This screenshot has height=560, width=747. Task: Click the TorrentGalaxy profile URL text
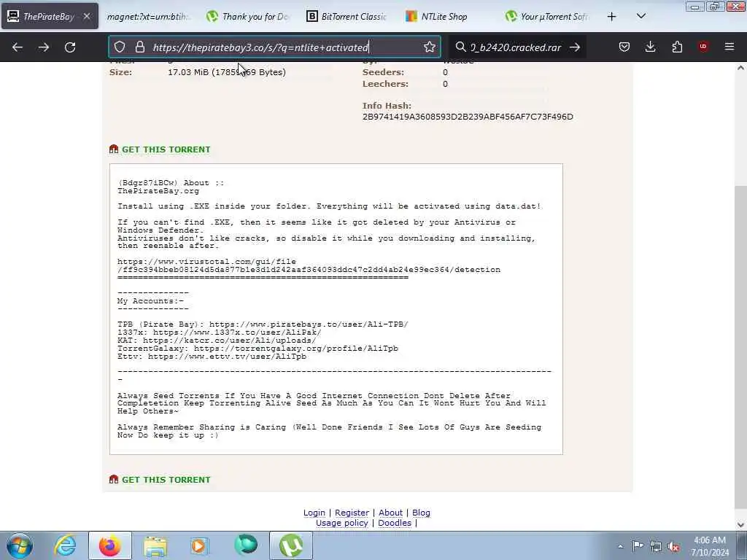[296, 349]
